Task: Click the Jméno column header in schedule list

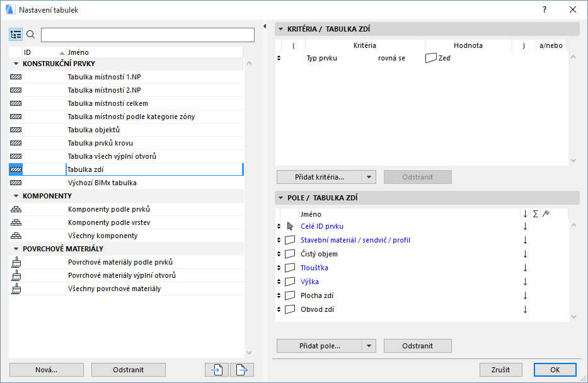Action: point(154,52)
